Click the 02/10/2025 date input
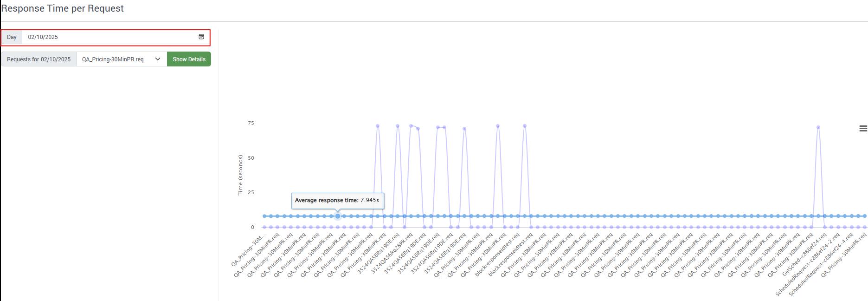The width and height of the screenshot is (868, 301). tap(109, 37)
